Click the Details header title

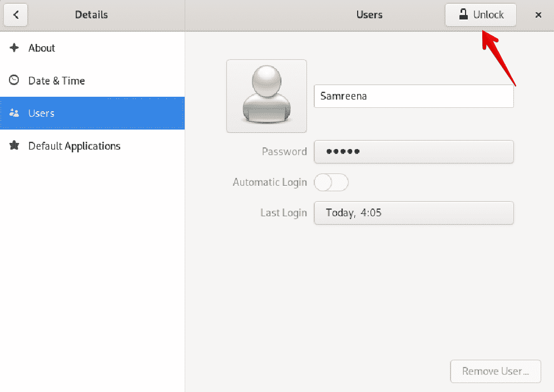tap(91, 15)
